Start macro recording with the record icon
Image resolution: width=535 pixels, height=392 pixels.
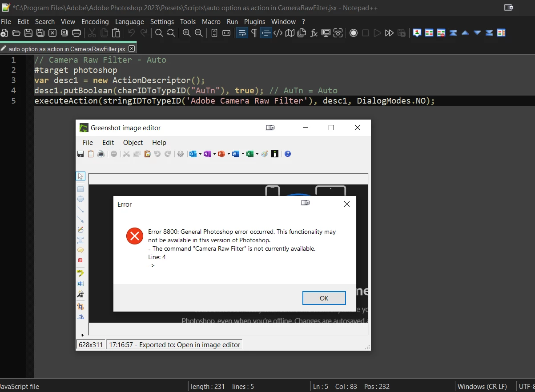354,33
